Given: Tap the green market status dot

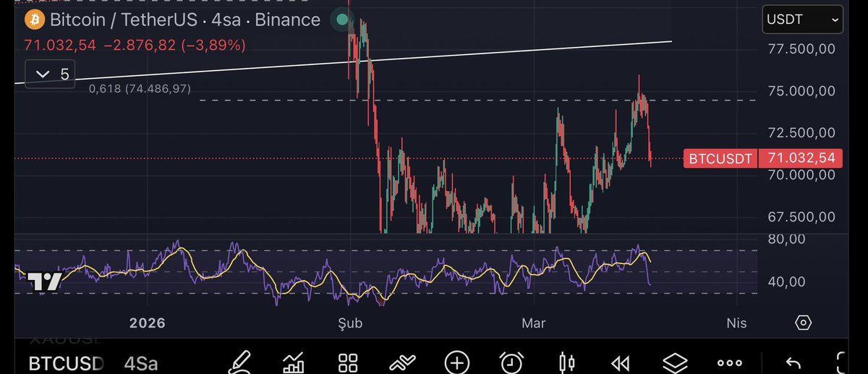Looking at the screenshot, I should click(x=341, y=20).
